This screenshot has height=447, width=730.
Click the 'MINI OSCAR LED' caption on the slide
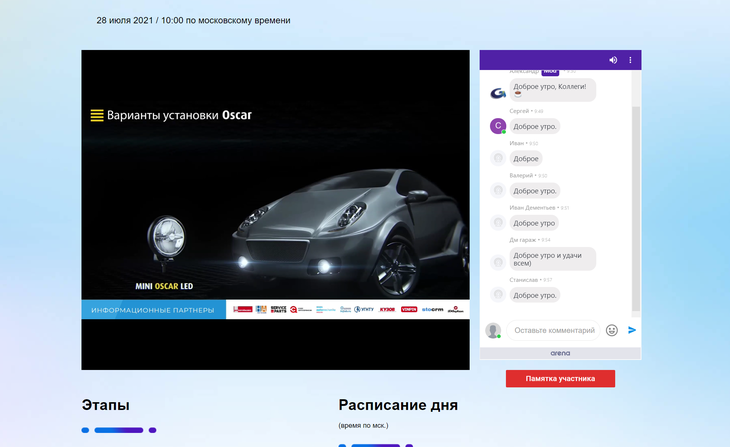[164, 286]
